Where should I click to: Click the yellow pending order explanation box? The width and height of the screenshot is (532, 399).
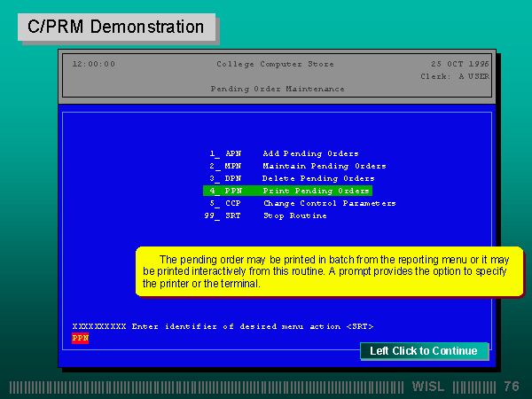pos(328,271)
